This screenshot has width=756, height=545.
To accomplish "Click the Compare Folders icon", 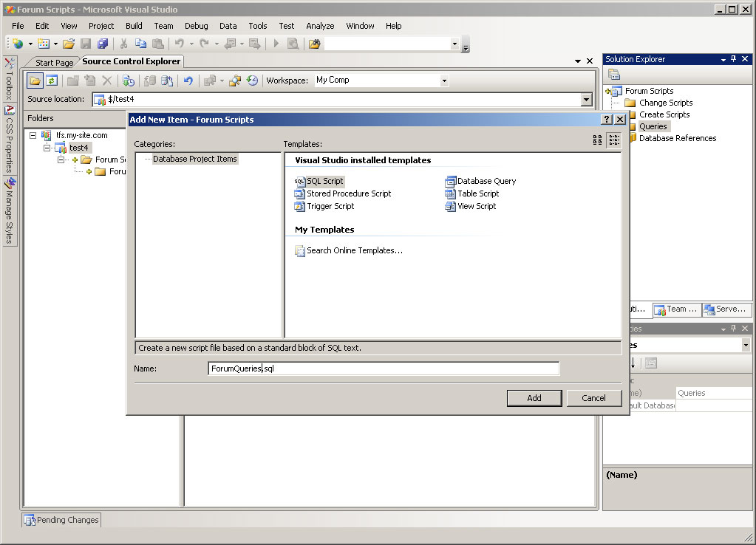I will [235, 80].
